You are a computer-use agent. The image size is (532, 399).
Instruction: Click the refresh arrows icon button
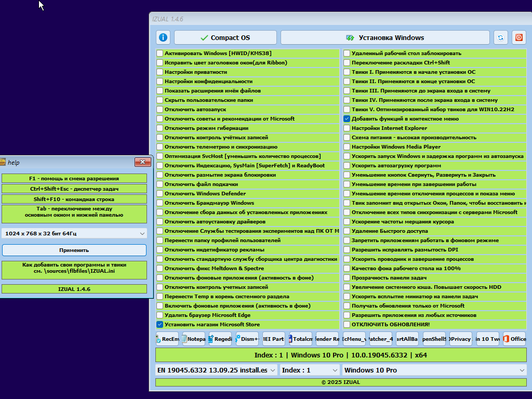pyautogui.click(x=500, y=37)
